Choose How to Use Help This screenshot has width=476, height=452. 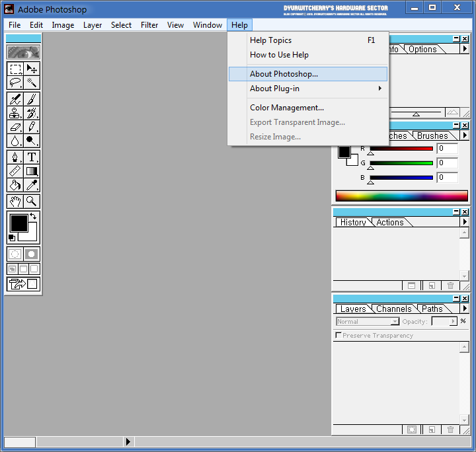(x=308, y=55)
